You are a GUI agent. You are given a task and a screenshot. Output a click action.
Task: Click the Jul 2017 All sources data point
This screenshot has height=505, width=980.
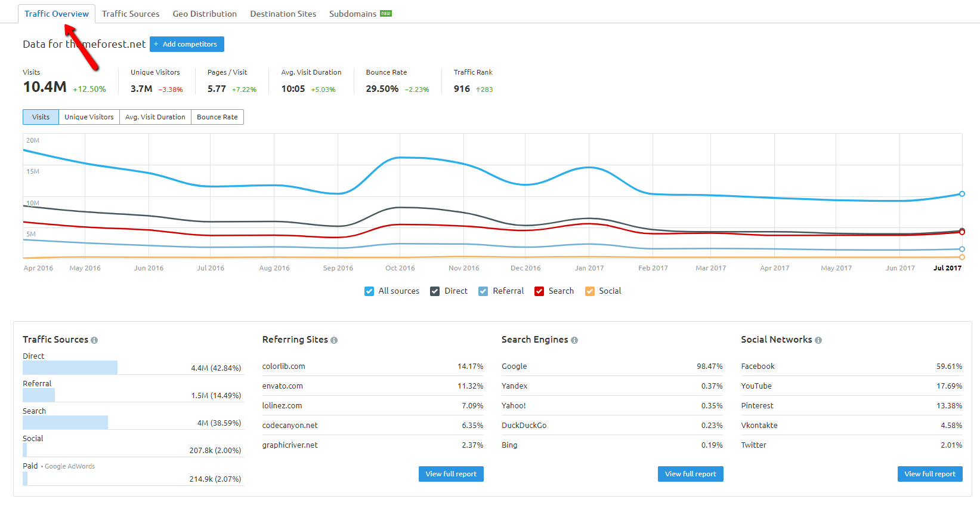[962, 193]
